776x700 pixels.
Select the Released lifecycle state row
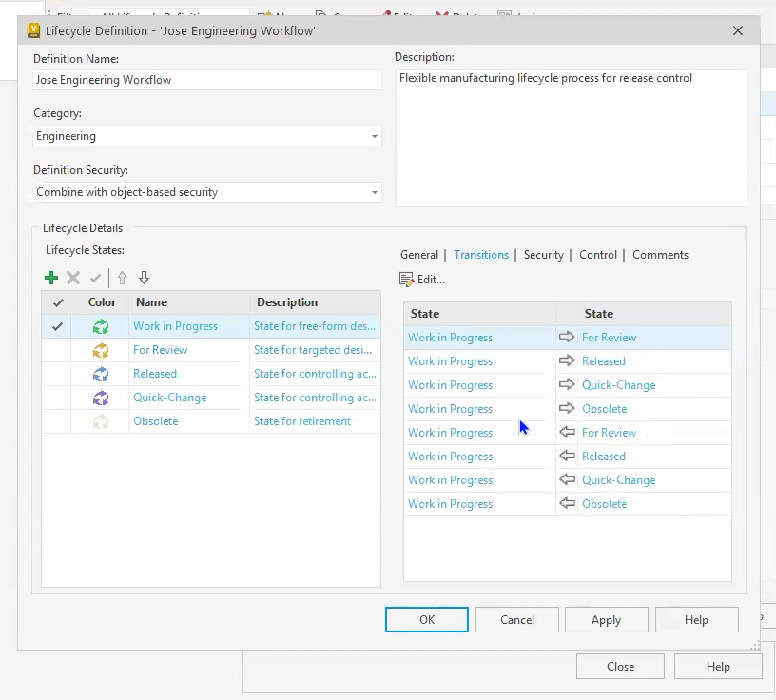(x=211, y=374)
